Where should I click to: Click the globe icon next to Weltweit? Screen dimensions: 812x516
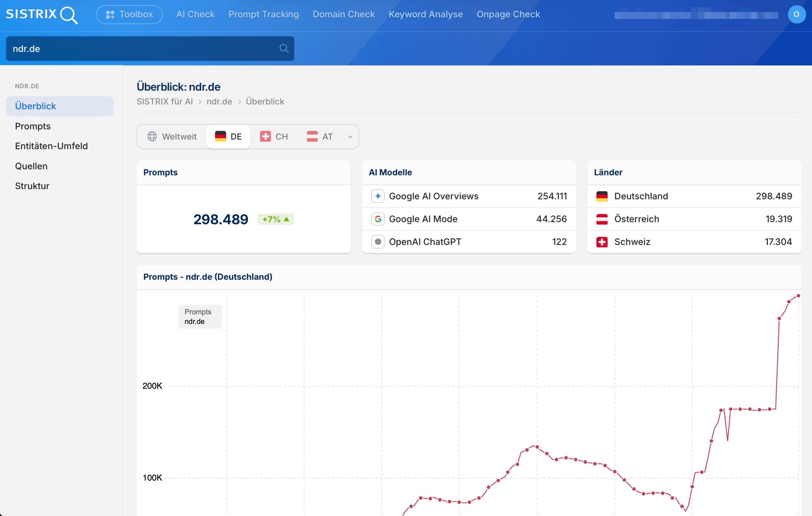click(152, 137)
